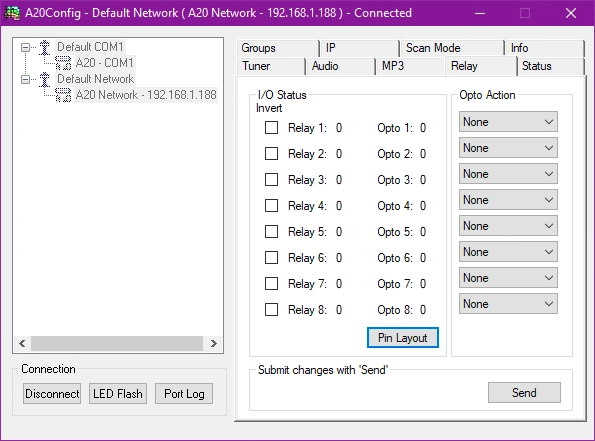The height and width of the screenshot is (441, 595).
Task: Open the Scan Mode tab
Action: [x=452, y=48]
